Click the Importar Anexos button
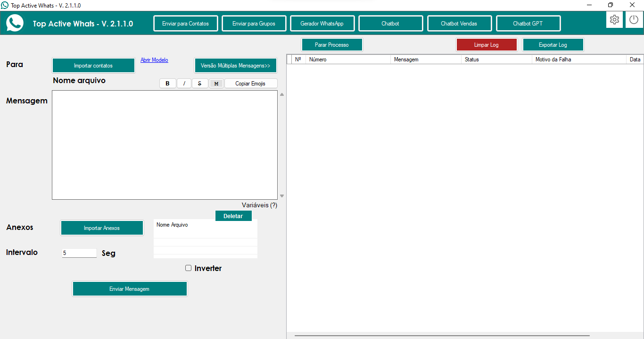Screen dimensions: 644x339 tap(102, 228)
